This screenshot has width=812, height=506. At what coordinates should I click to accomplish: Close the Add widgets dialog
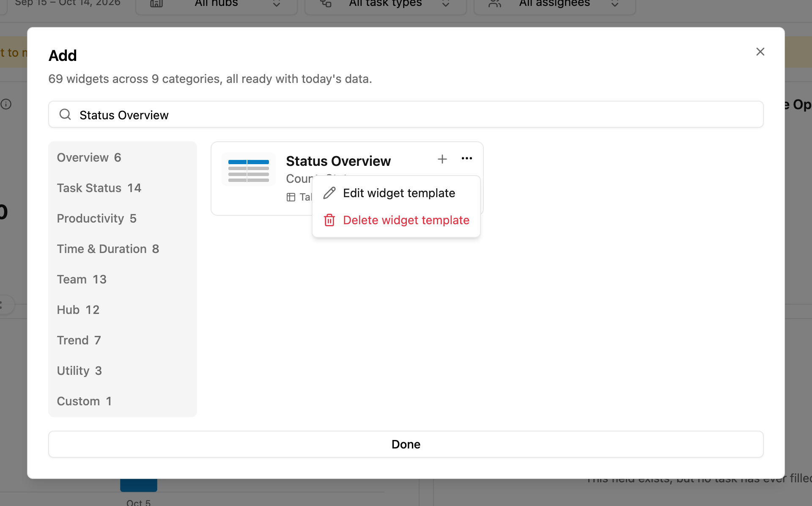click(760, 52)
